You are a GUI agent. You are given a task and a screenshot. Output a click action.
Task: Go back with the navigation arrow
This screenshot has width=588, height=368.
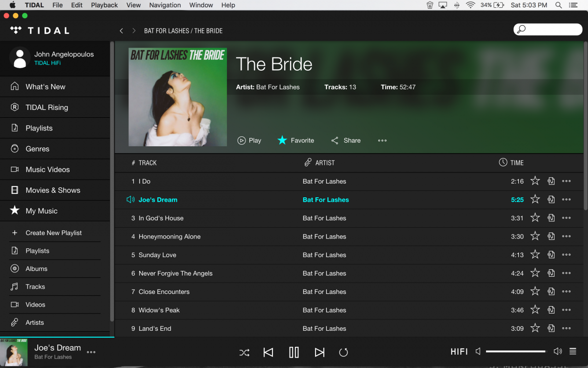(122, 30)
